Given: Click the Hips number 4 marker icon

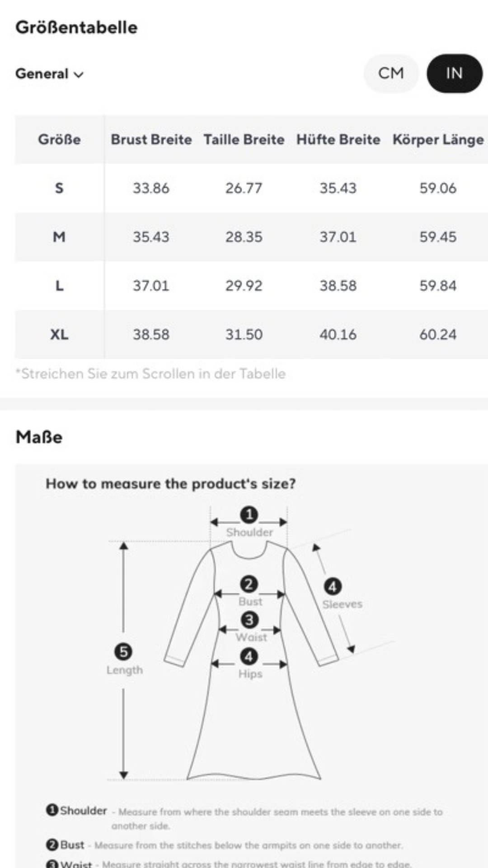Looking at the screenshot, I should (x=249, y=656).
